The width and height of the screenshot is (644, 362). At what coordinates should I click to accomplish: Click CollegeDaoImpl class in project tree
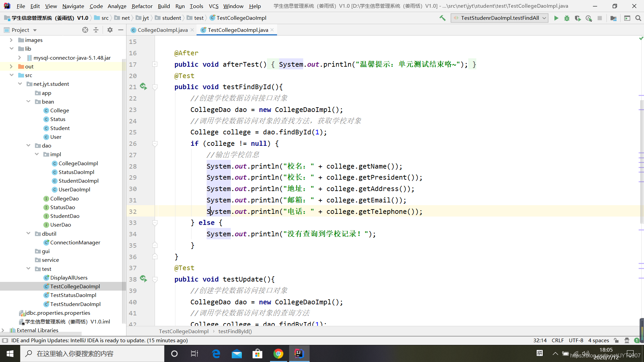[x=78, y=163]
